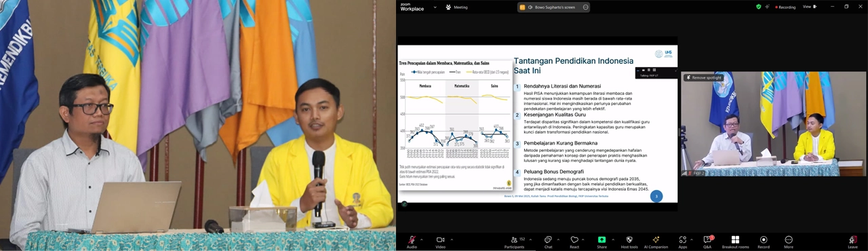This screenshot has width=868, height=251.
Task: Open screen share options for Bowo Sugiharto's screen
Action: (585, 7)
